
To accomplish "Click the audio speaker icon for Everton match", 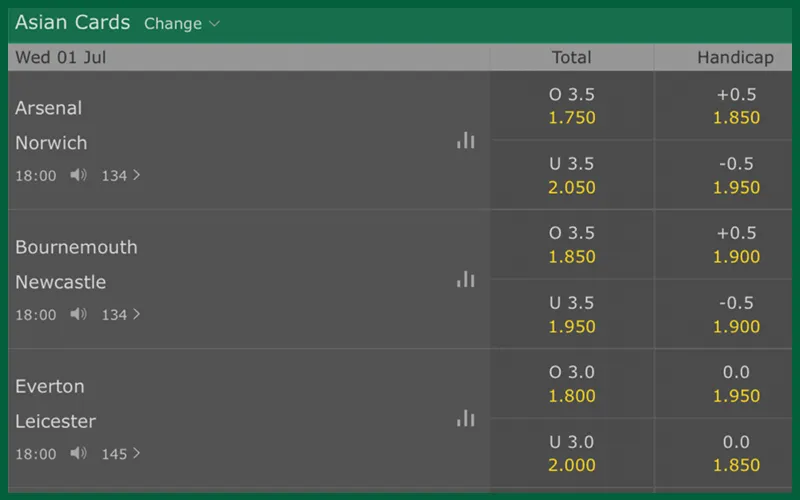I will point(79,454).
